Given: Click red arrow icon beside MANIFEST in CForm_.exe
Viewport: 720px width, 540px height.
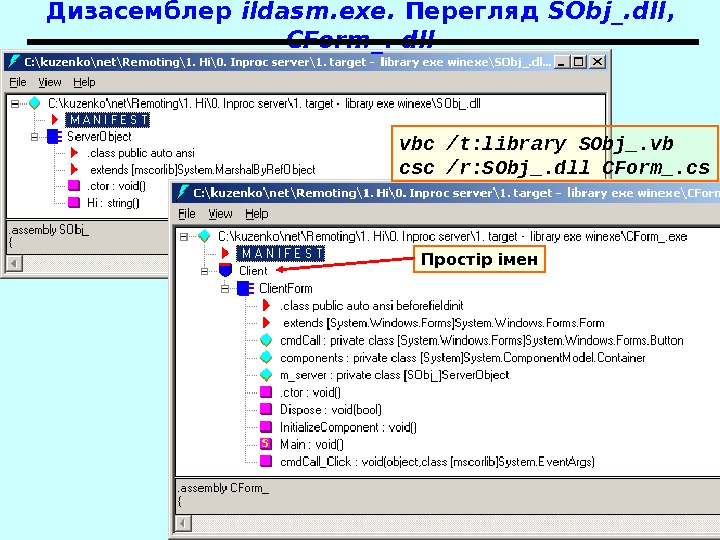Looking at the screenshot, I should (x=225, y=253).
